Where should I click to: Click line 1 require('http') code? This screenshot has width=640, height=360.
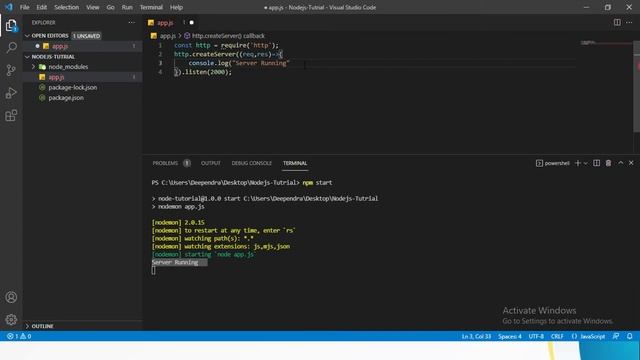click(249, 45)
